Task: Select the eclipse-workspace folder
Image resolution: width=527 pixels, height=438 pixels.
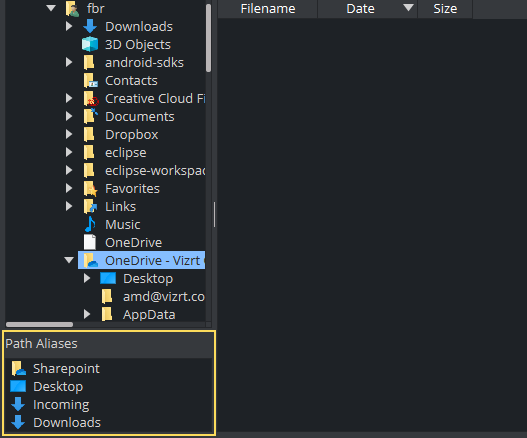Action: tap(155, 170)
